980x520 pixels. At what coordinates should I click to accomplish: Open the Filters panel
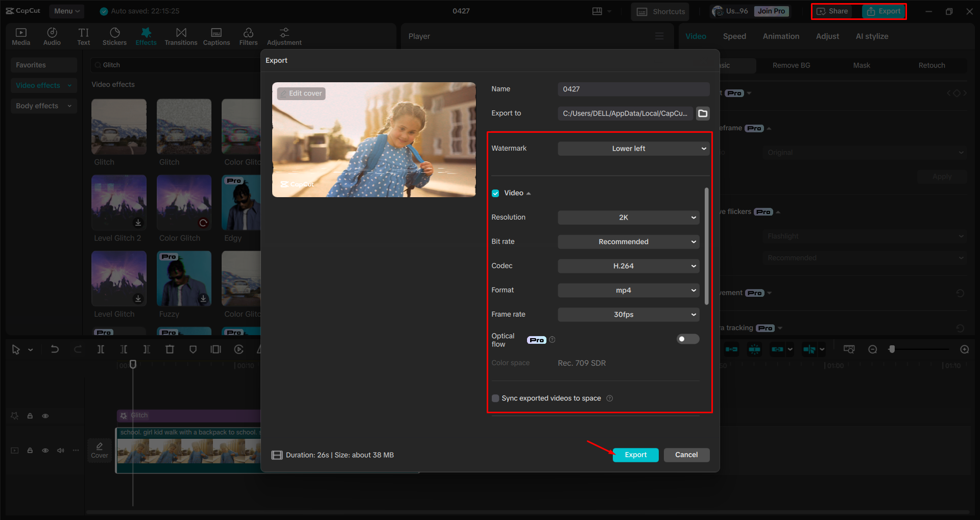coord(248,36)
